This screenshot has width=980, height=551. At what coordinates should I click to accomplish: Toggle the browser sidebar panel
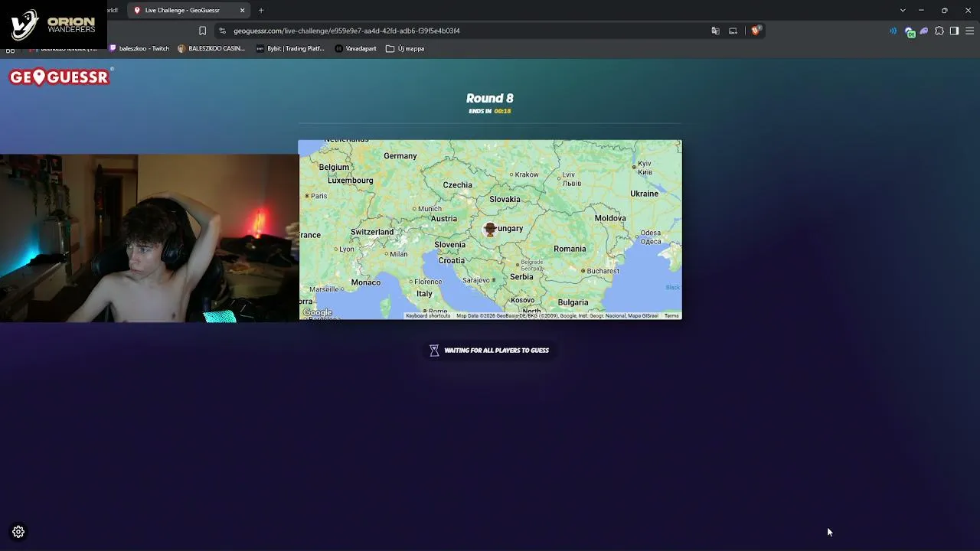pyautogui.click(x=954, y=31)
